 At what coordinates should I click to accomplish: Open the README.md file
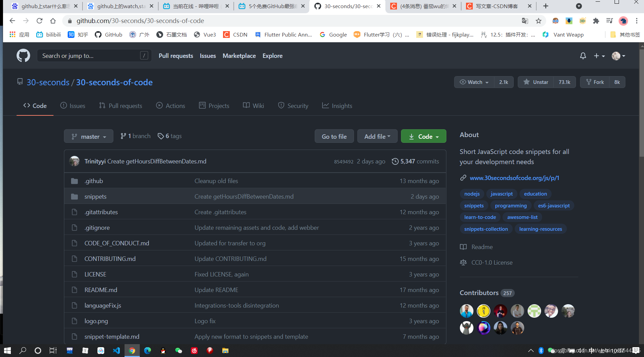pos(101,290)
